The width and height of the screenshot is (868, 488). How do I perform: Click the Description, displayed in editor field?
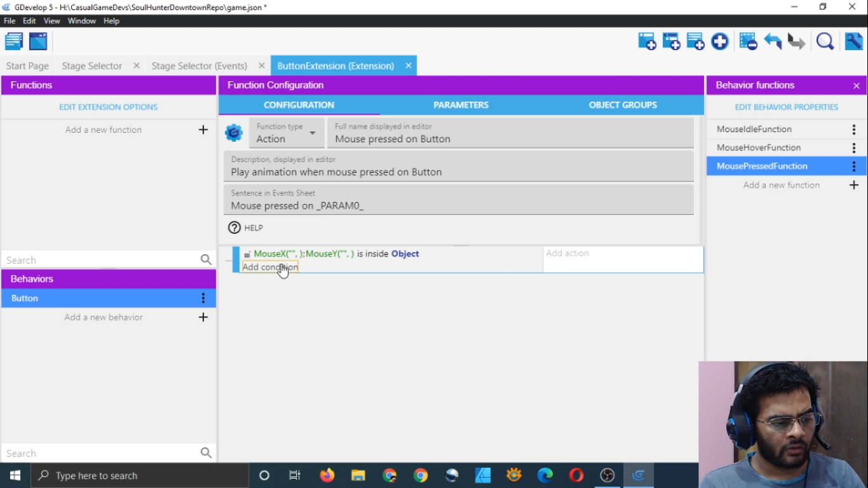coord(459,166)
